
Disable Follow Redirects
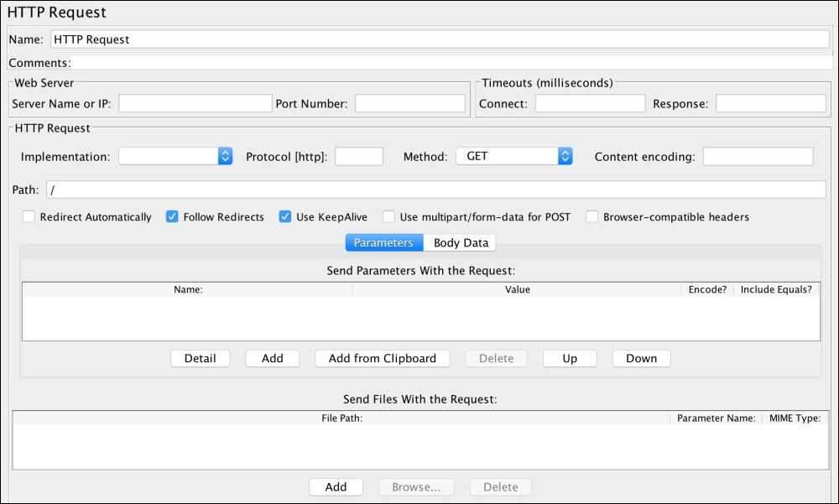coord(172,216)
